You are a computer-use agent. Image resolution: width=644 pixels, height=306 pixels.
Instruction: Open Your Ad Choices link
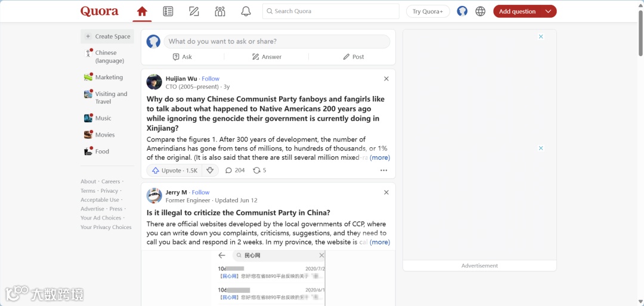pyautogui.click(x=101, y=218)
